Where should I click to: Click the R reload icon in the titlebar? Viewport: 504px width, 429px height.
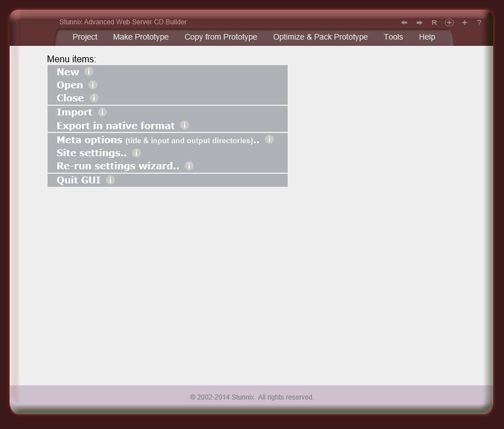pos(434,23)
